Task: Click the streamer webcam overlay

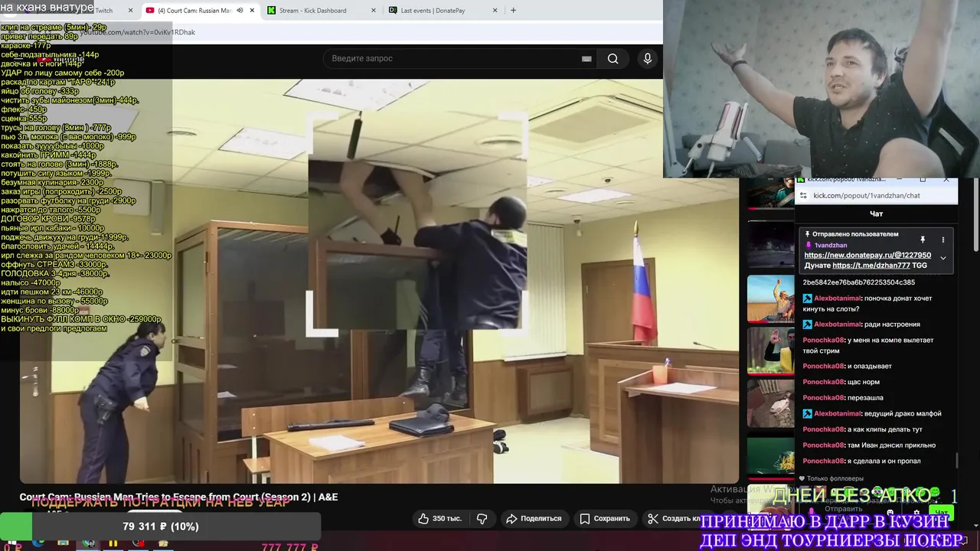Action: [821, 89]
